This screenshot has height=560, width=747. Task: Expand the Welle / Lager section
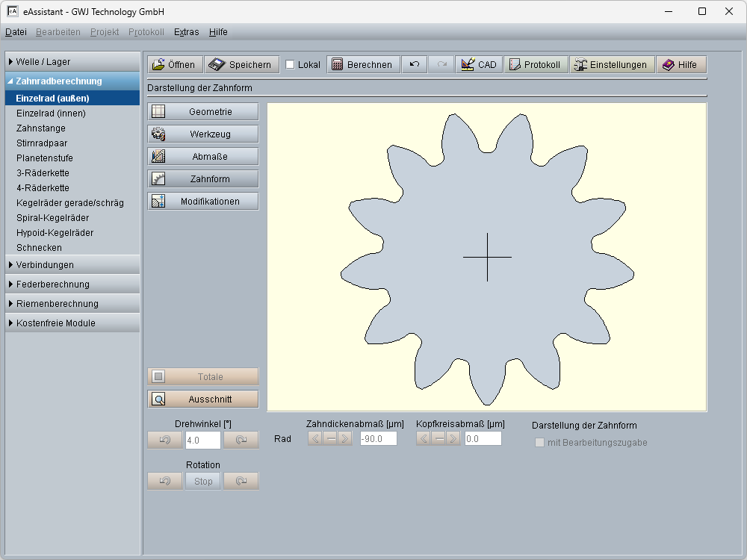[72, 62]
